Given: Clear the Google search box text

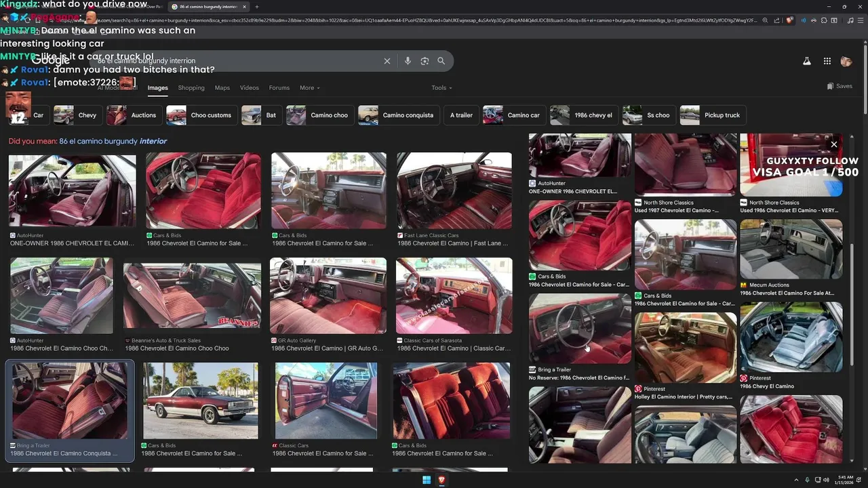Looking at the screenshot, I should point(387,61).
